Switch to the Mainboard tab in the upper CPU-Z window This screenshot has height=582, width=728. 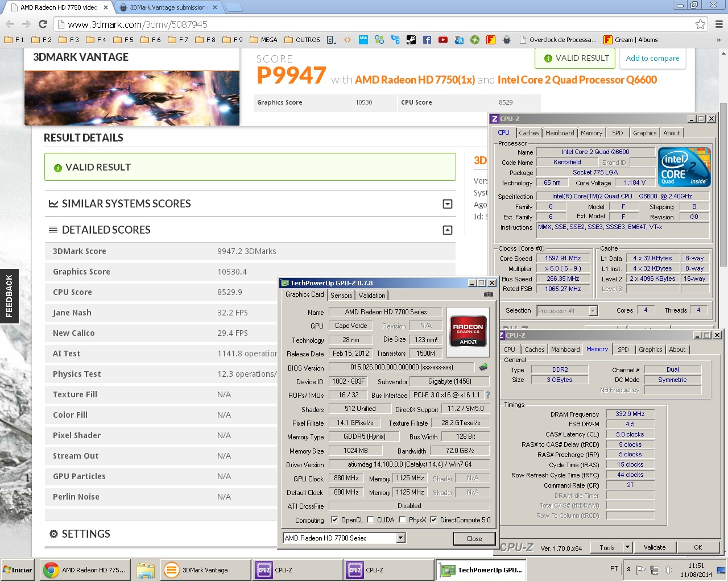pyautogui.click(x=560, y=133)
